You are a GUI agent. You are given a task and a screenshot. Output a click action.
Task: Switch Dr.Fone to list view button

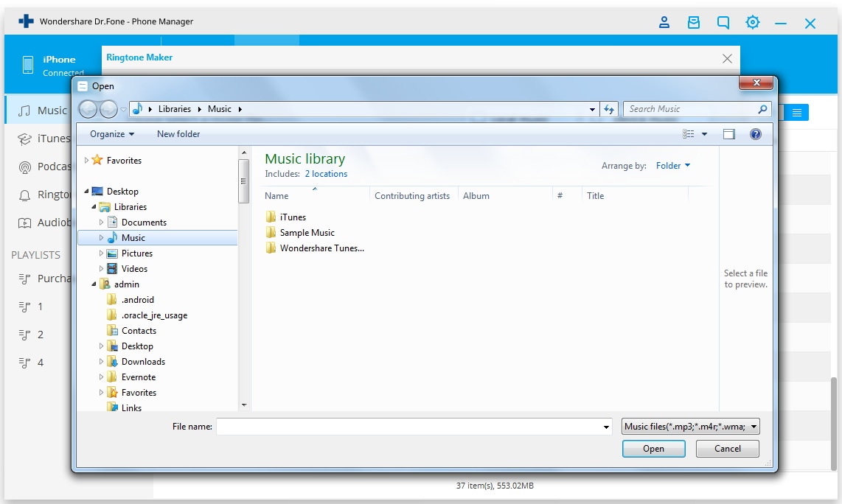(797, 112)
